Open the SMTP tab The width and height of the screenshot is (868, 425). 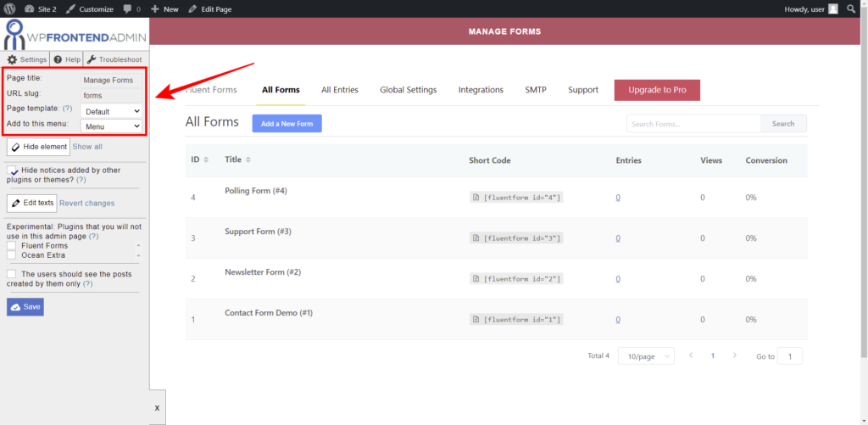tap(536, 90)
